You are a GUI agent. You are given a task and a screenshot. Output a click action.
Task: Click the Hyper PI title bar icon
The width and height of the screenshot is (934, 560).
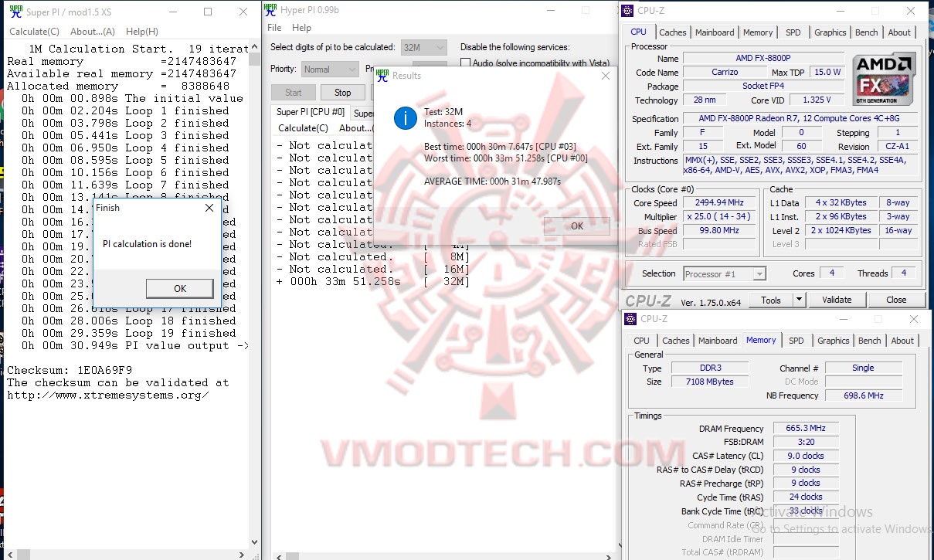[x=270, y=9]
